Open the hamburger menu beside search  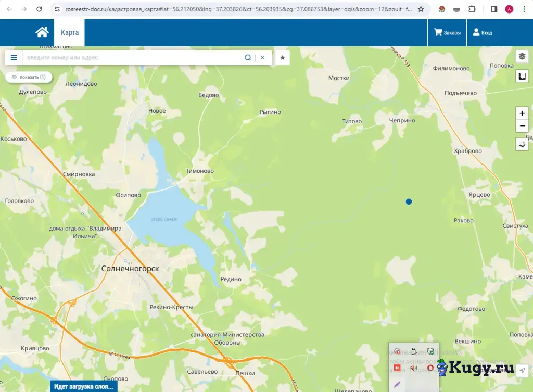click(14, 57)
